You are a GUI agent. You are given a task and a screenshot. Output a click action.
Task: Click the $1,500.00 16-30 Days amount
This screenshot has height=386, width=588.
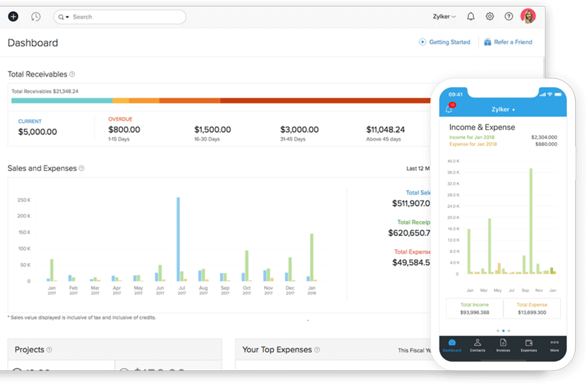pyautogui.click(x=212, y=130)
